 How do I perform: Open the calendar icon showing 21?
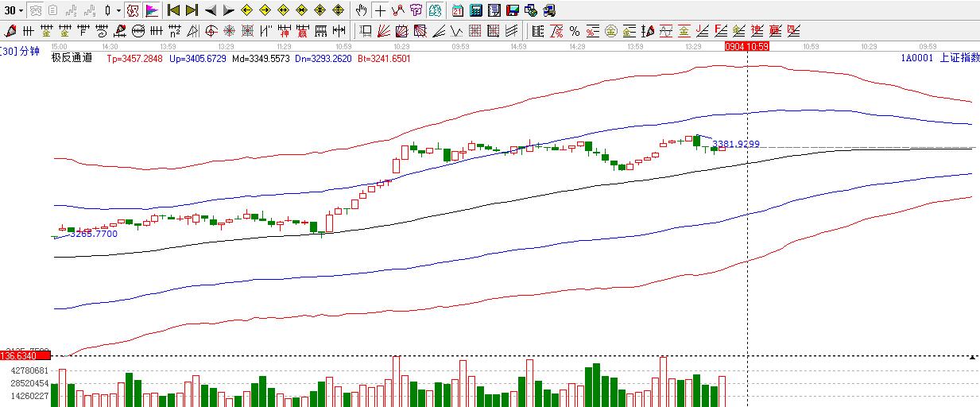pos(458,10)
